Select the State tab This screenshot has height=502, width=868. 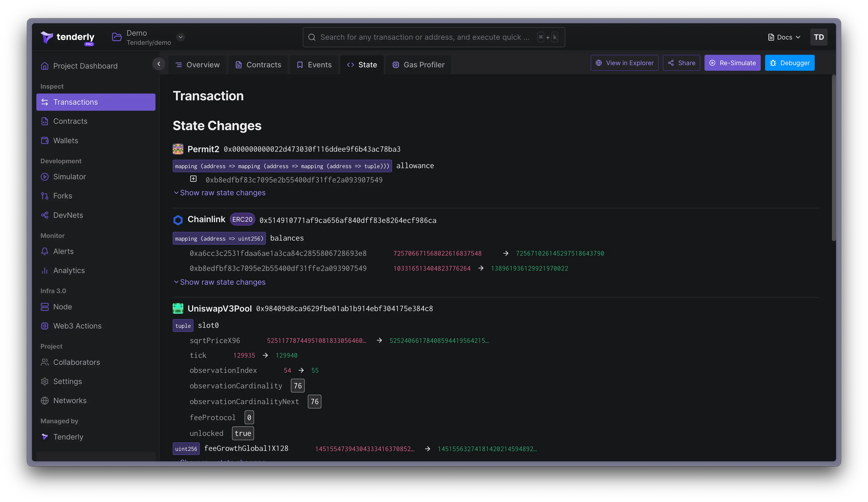pos(362,65)
